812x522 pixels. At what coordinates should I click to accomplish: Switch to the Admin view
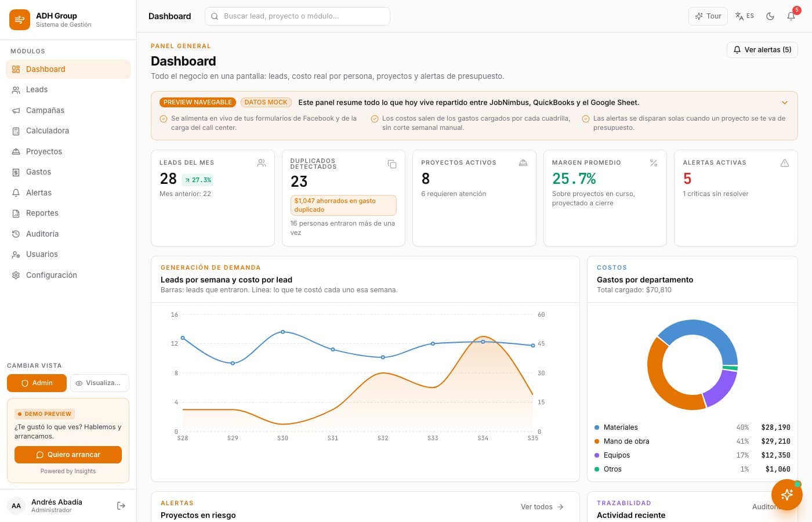coord(37,383)
